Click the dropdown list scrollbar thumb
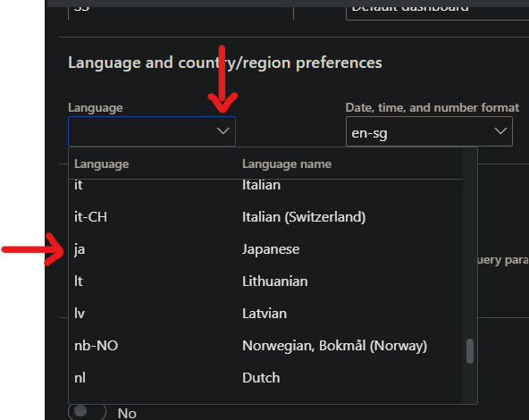 (470, 351)
